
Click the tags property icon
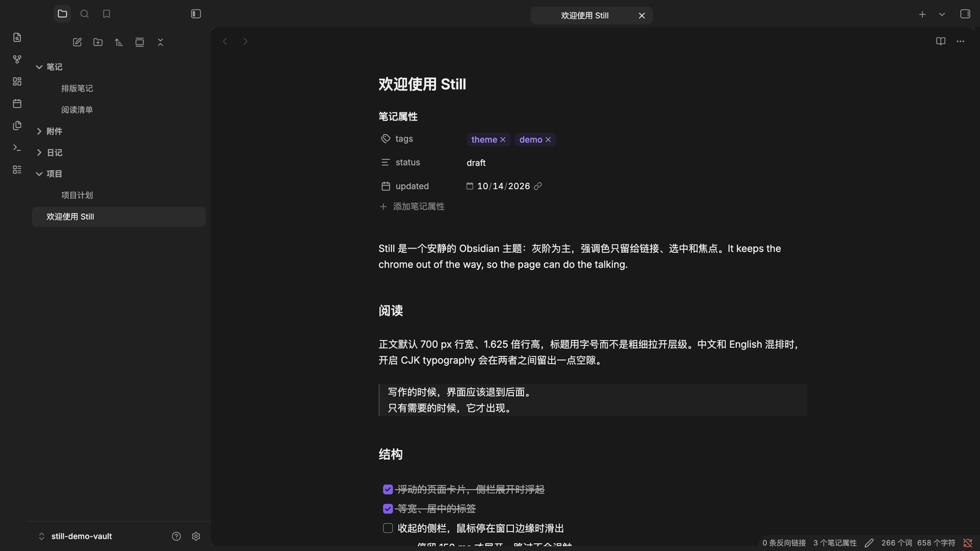pyautogui.click(x=385, y=139)
